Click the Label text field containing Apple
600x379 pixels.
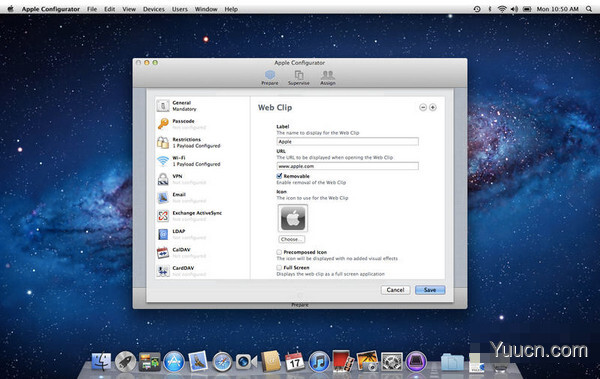tap(347, 142)
